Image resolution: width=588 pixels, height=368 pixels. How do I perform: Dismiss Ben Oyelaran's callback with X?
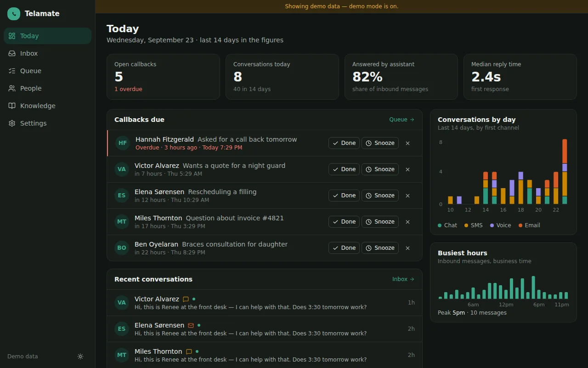407,248
